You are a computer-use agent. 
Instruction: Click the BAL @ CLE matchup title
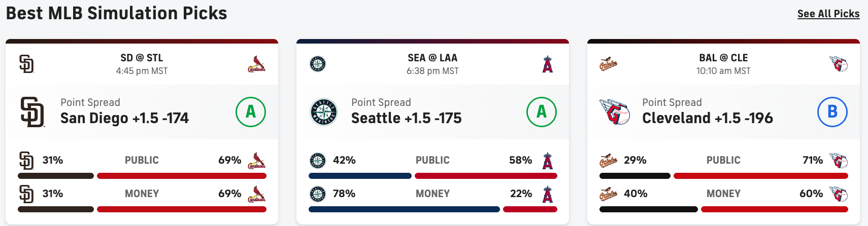(x=723, y=58)
